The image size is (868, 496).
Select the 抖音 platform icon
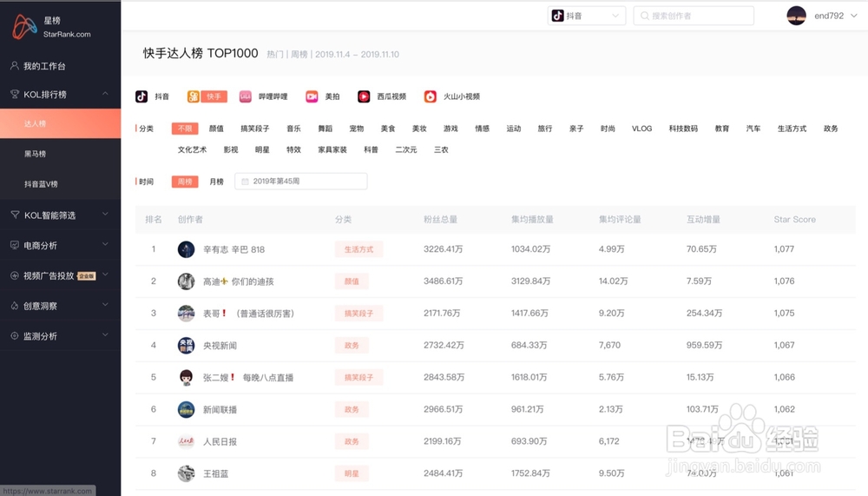tap(141, 96)
